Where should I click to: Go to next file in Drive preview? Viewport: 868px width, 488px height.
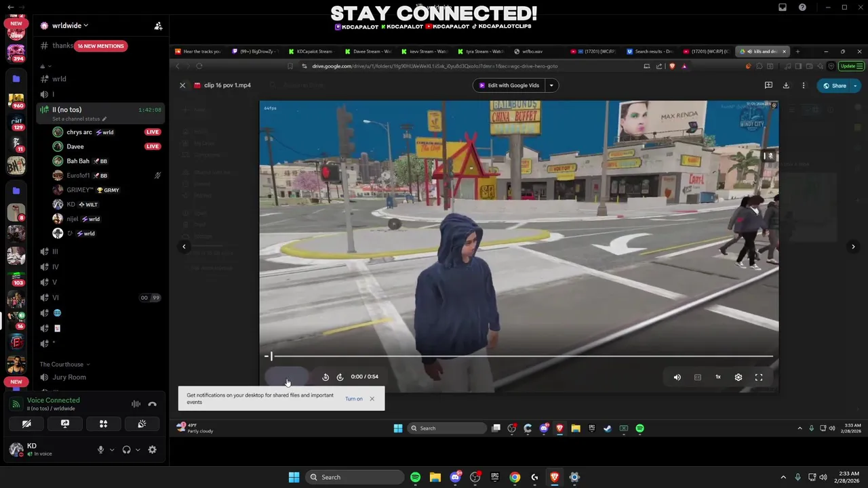click(853, 247)
